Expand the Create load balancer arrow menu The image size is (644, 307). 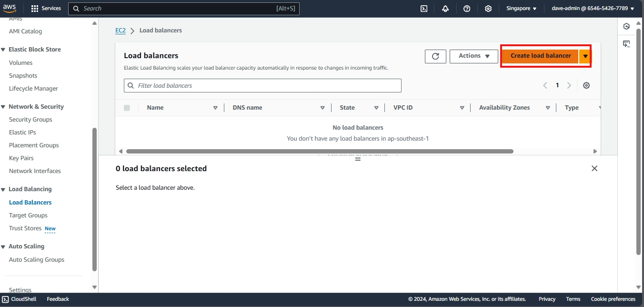(585, 56)
